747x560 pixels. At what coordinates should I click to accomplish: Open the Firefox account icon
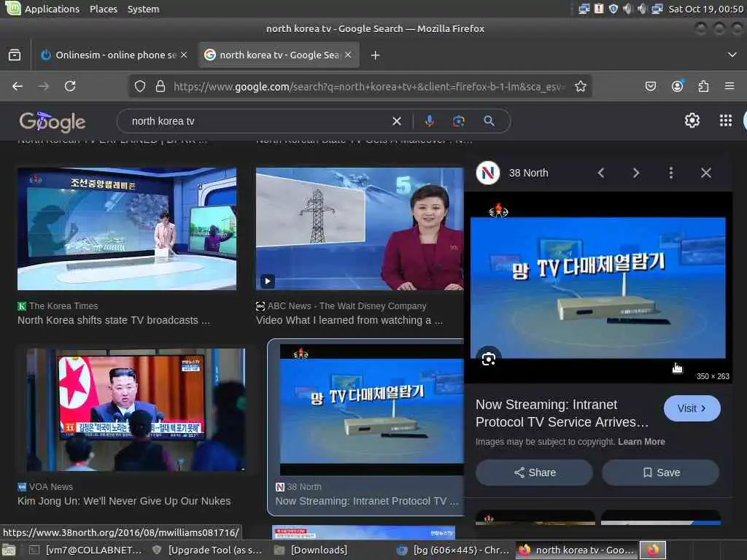click(677, 86)
